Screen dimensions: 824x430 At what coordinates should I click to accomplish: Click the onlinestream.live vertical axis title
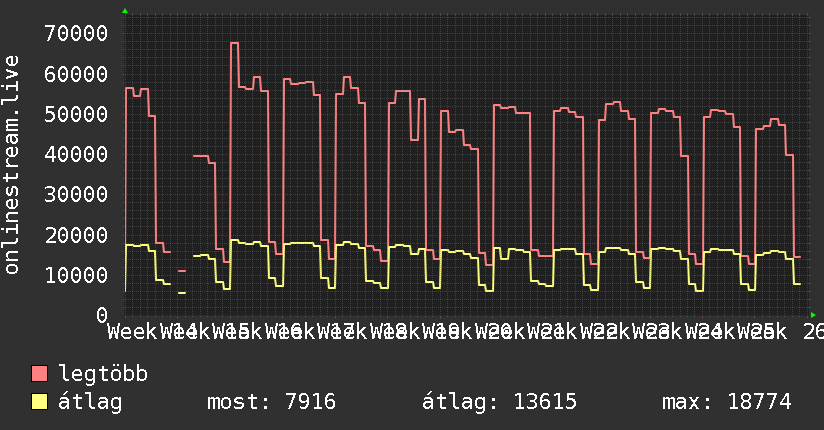tap(11, 165)
